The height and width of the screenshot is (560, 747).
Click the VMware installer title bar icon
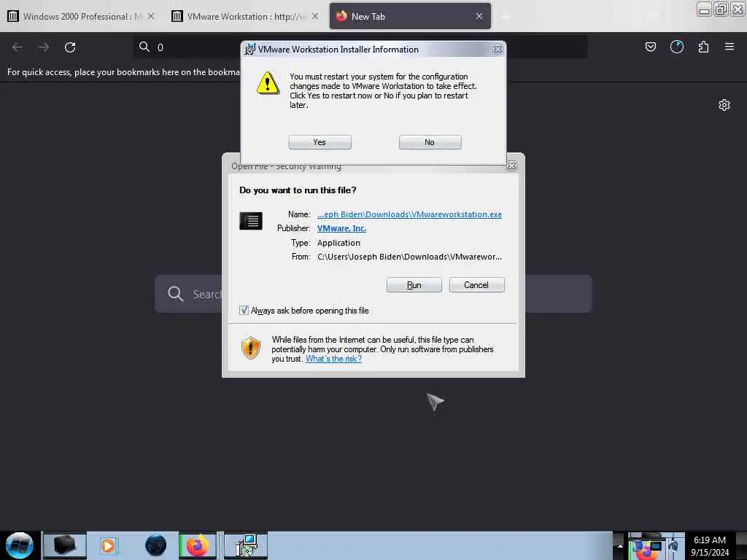pyautogui.click(x=249, y=49)
